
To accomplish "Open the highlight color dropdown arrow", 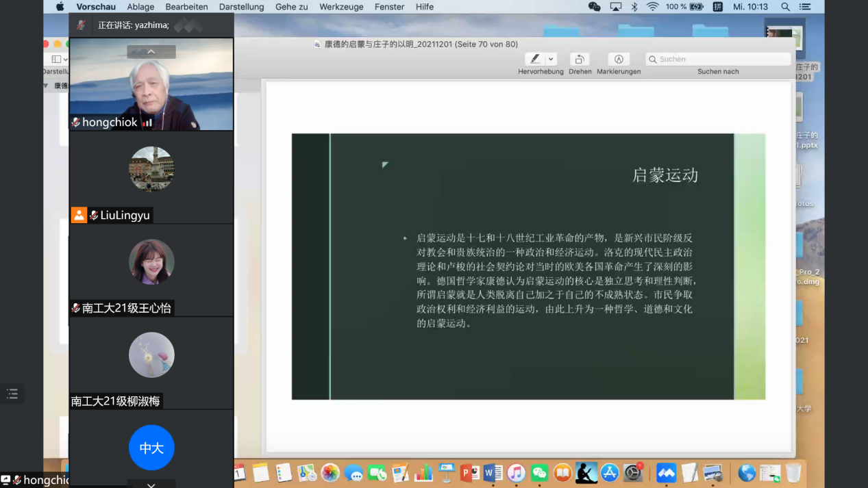I will click(551, 59).
